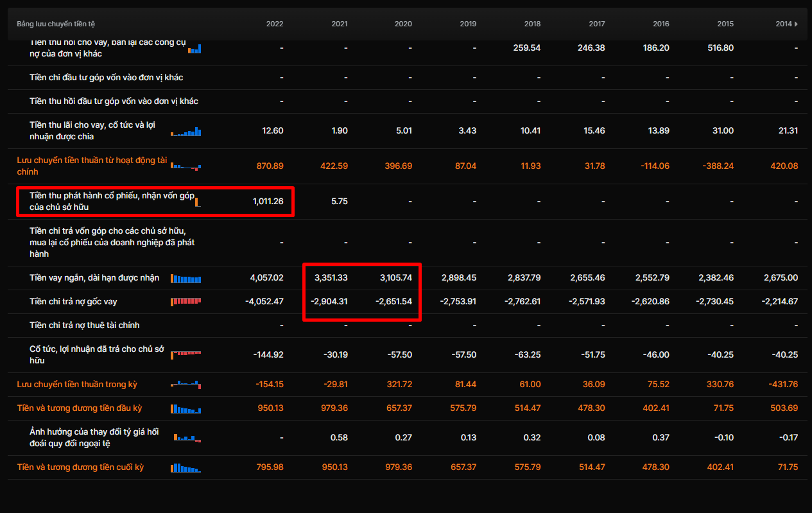
Task: Click label Tiền vay ngắn, dài hạn được nhận
Action: 94,278
